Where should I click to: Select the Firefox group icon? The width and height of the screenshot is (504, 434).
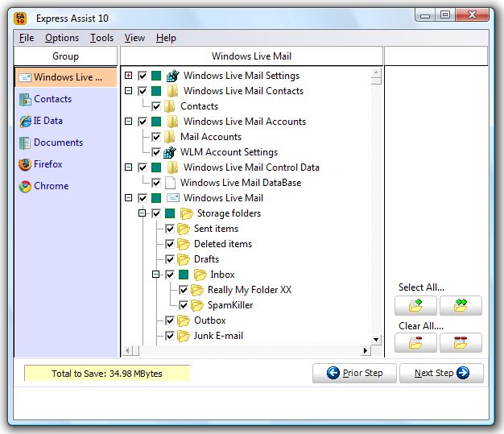(26, 164)
